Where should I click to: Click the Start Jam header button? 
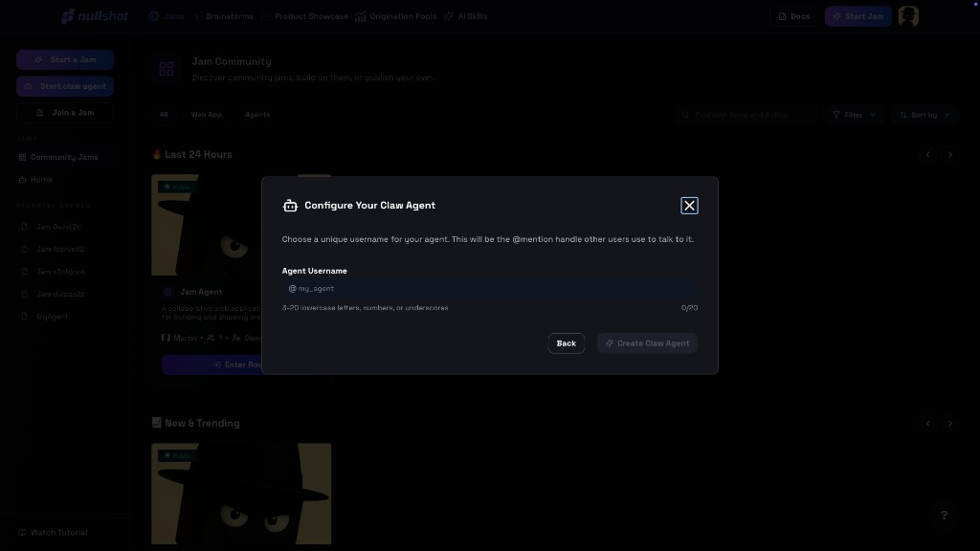point(857,16)
